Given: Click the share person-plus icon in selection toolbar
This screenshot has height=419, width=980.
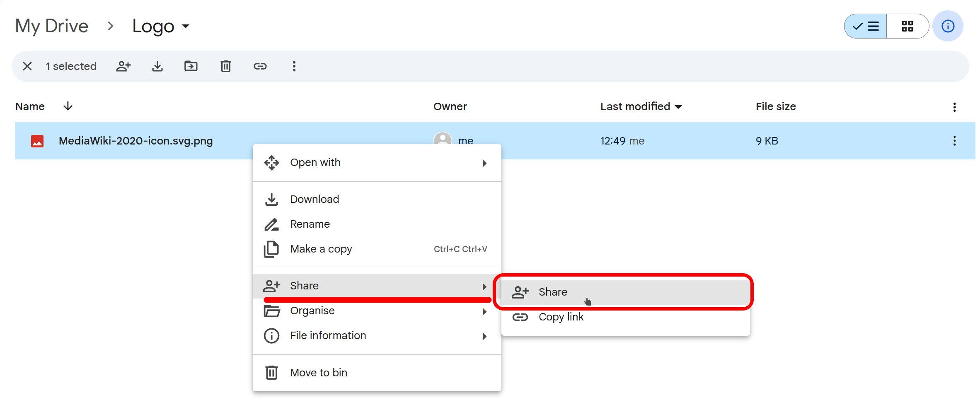Looking at the screenshot, I should [x=123, y=66].
